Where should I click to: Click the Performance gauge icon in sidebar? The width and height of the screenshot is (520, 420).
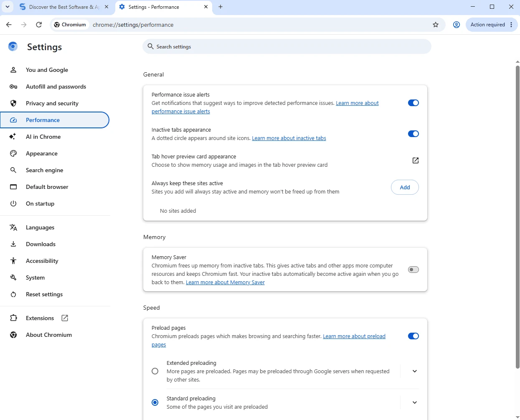coord(13,120)
